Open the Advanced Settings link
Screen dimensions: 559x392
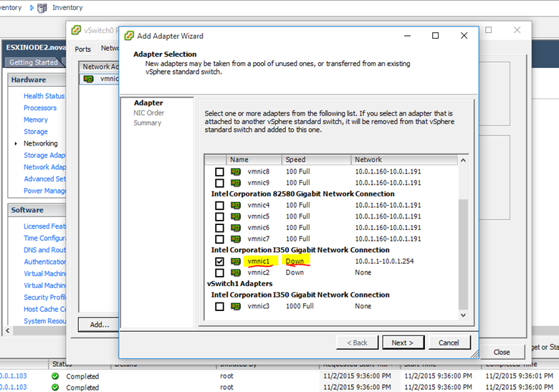point(44,179)
